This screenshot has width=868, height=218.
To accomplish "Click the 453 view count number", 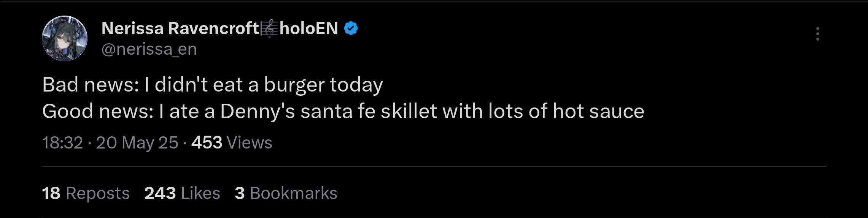I will point(207,143).
